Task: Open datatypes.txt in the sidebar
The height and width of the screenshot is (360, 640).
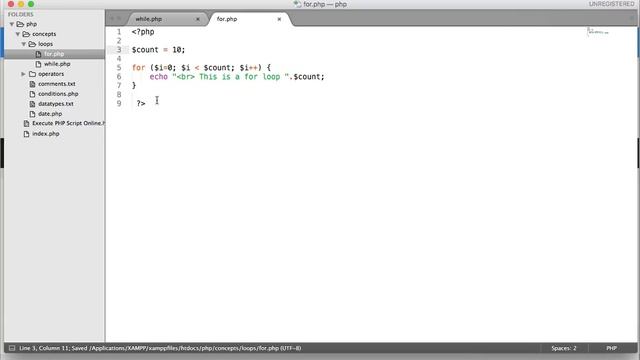Action: (56, 104)
